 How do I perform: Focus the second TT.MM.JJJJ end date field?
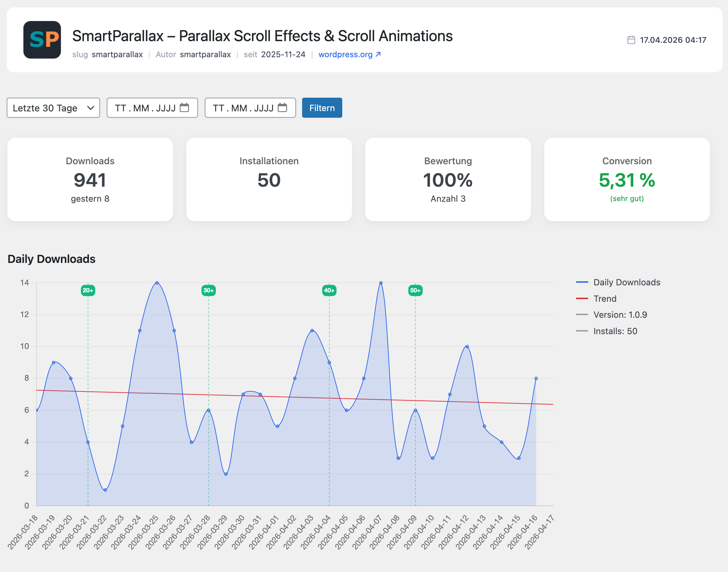(250, 108)
